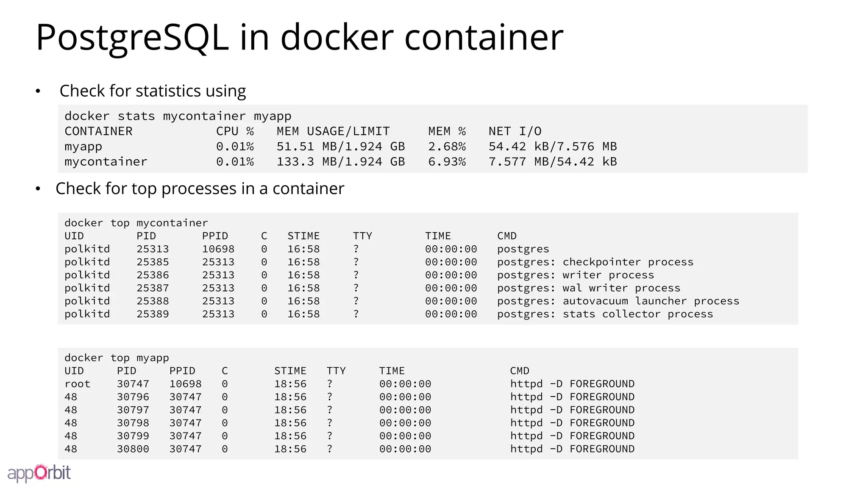868x488 pixels.
Task: Click the 'Check for top processes in a container' text
Action: [x=200, y=189]
